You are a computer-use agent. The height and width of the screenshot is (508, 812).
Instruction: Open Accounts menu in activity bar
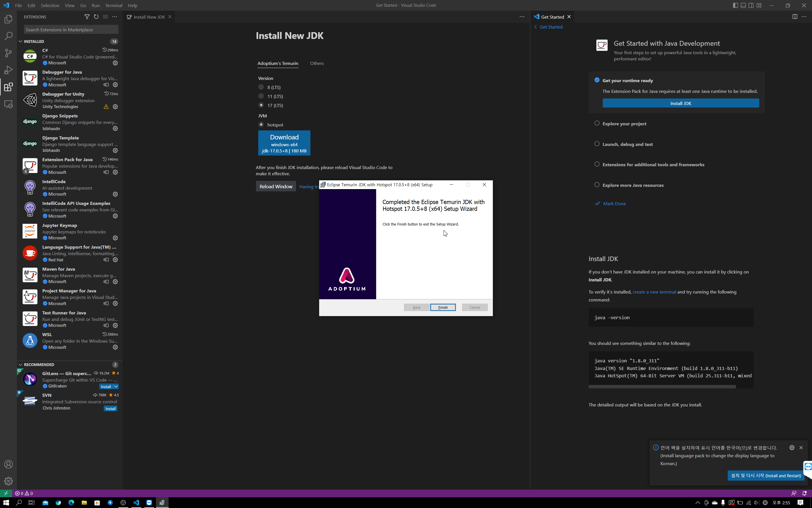[x=8, y=464]
